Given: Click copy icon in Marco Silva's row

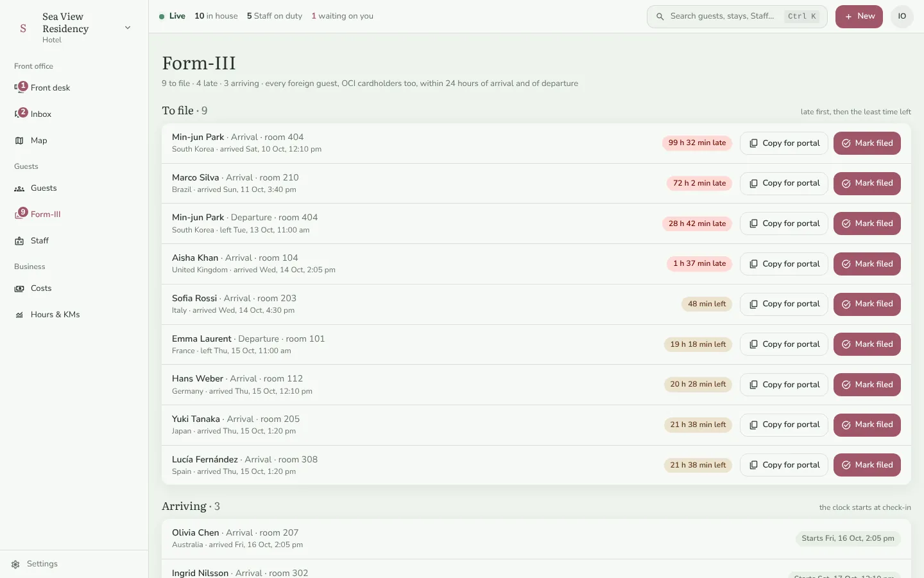Looking at the screenshot, I should click(753, 184).
